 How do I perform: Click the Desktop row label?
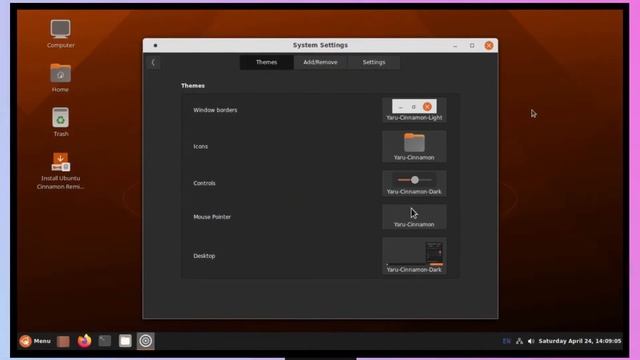(204, 256)
